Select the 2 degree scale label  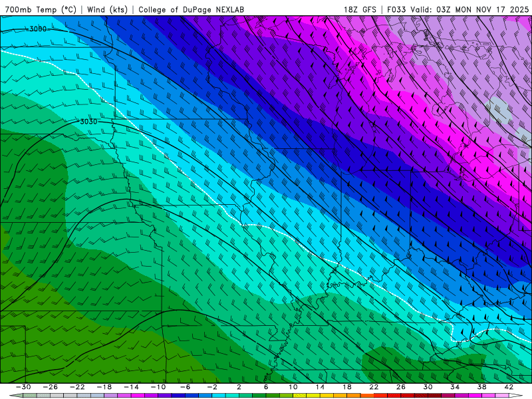click(x=239, y=387)
